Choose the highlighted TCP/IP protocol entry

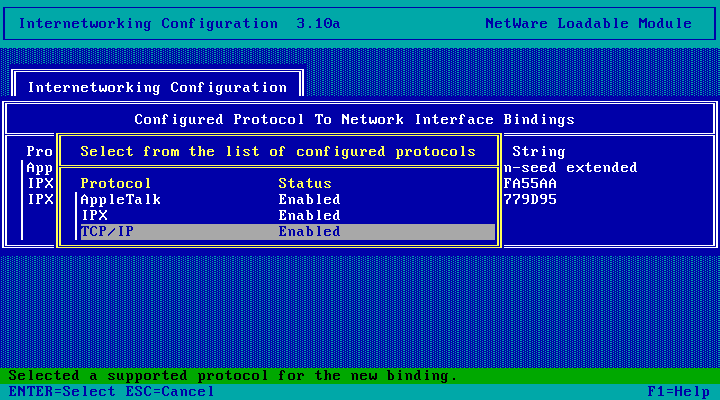coord(288,232)
